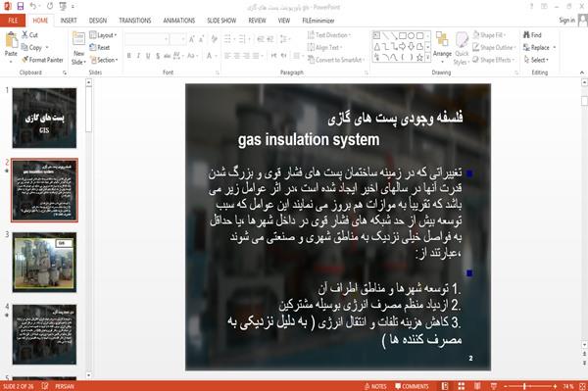Image resolution: width=588 pixels, height=391 pixels.
Task: Switch to Normal view icon
Action: tap(445, 386)
